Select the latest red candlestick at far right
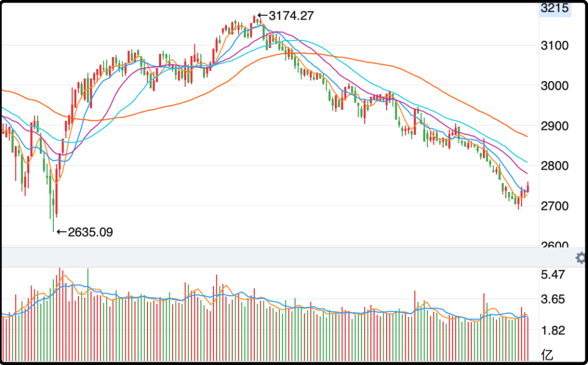Screen dimensions: 588x365 coord(528,188)
